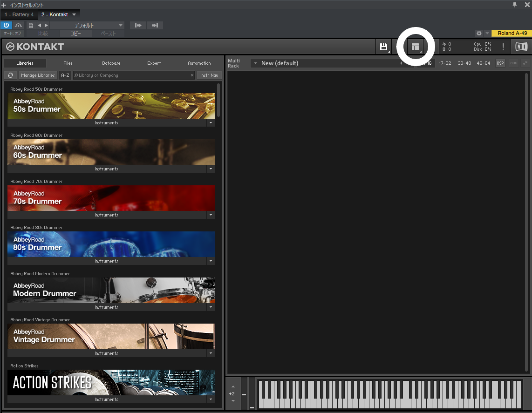The width and height of the screenshot is (532, 413).
Task: Shift keyboard octave down arrow
Action: click(233, 401)
